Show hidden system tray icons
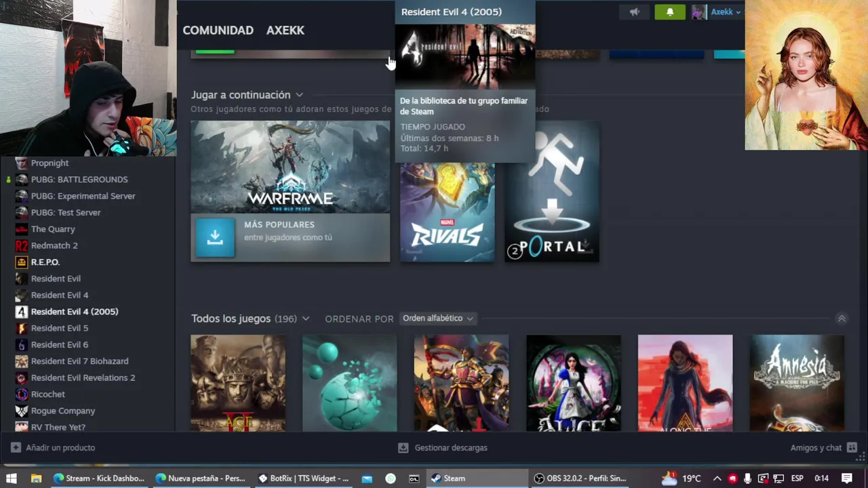Viewport: 868px width, 488px height. tap(717, 479)
